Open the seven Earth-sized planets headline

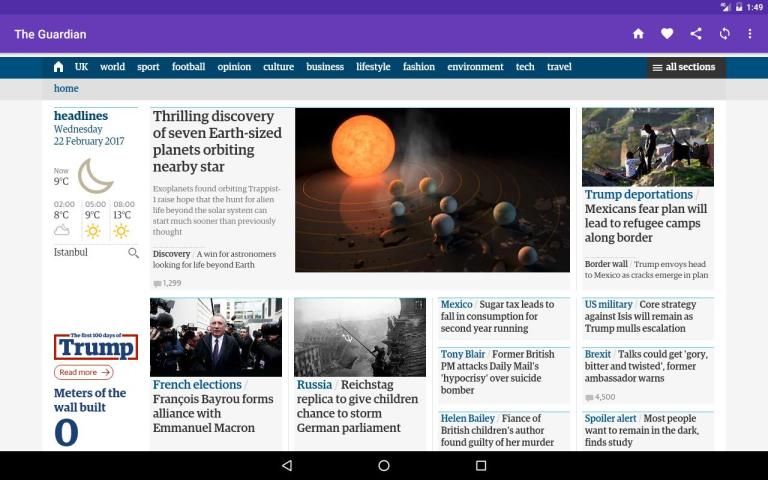point(218,142)
